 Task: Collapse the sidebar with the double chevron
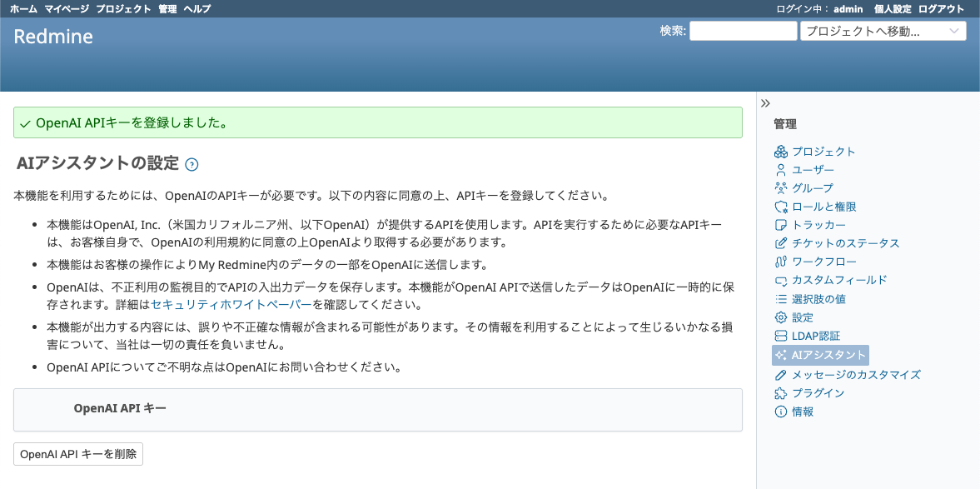coord(766,103)
